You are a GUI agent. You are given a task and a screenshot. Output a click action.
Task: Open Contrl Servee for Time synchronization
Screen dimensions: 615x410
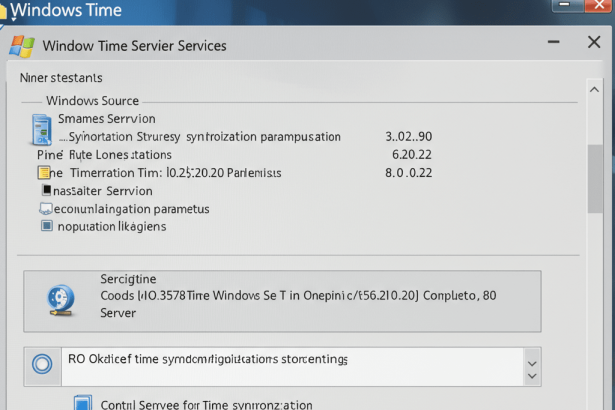click(207, 404)
